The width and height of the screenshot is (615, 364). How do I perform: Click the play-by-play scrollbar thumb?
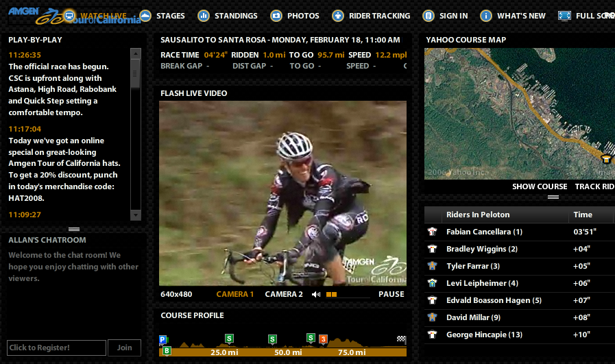(136, 74)
